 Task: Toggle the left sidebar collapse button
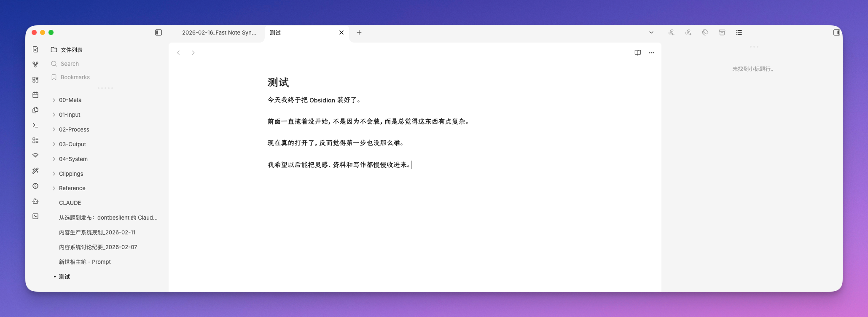(x=159, y=32)
